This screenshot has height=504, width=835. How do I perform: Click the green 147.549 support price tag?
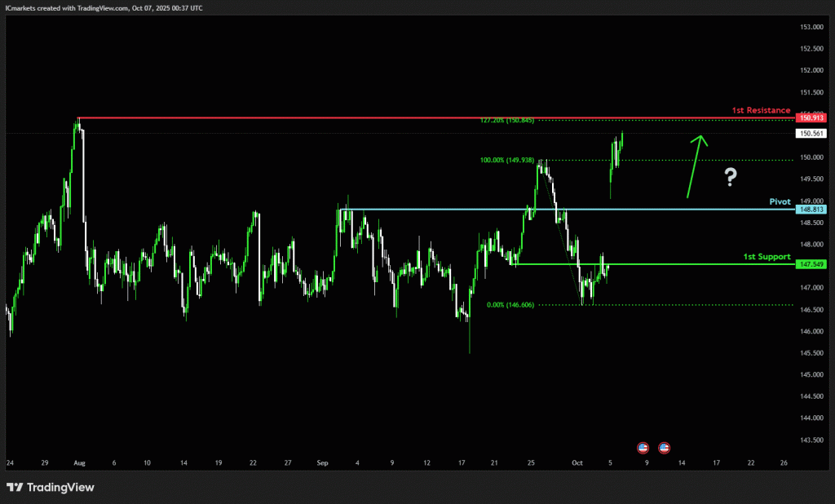810,264
